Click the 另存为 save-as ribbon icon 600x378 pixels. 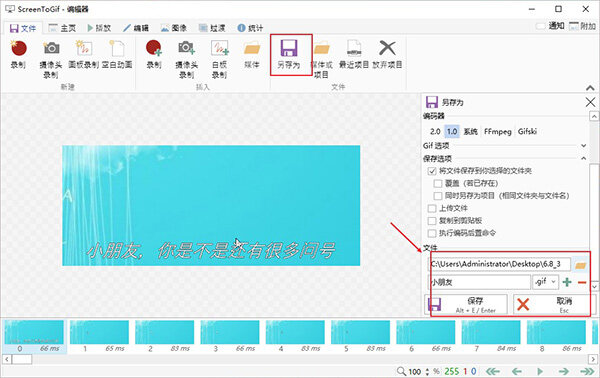click(x=289, y=49)
